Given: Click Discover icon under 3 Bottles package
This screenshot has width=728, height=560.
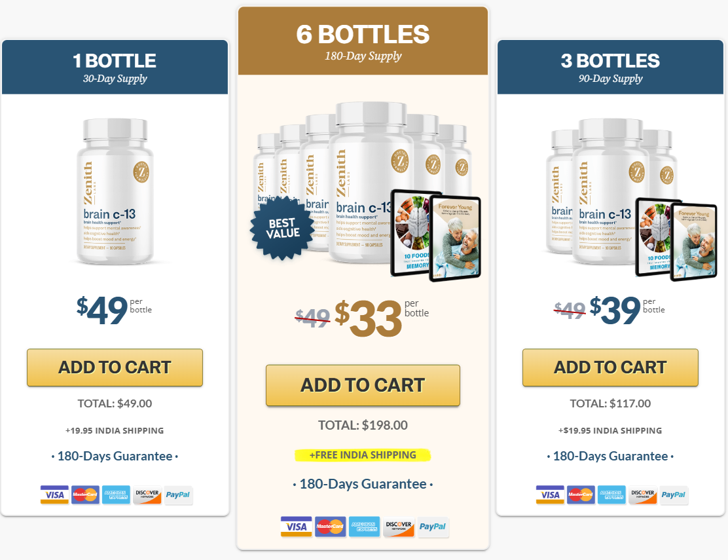Looking at the screenshot, I should tap(643, 495).
